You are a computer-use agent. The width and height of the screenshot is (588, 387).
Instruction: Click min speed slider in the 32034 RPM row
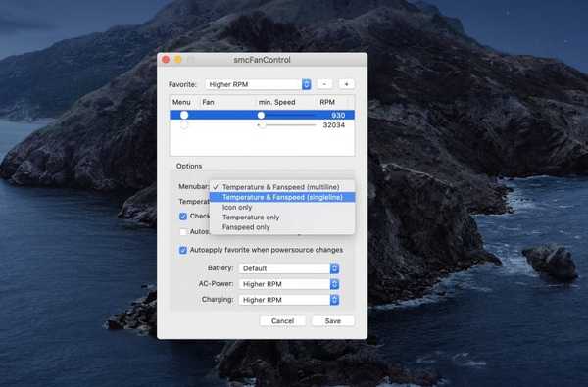287,124
